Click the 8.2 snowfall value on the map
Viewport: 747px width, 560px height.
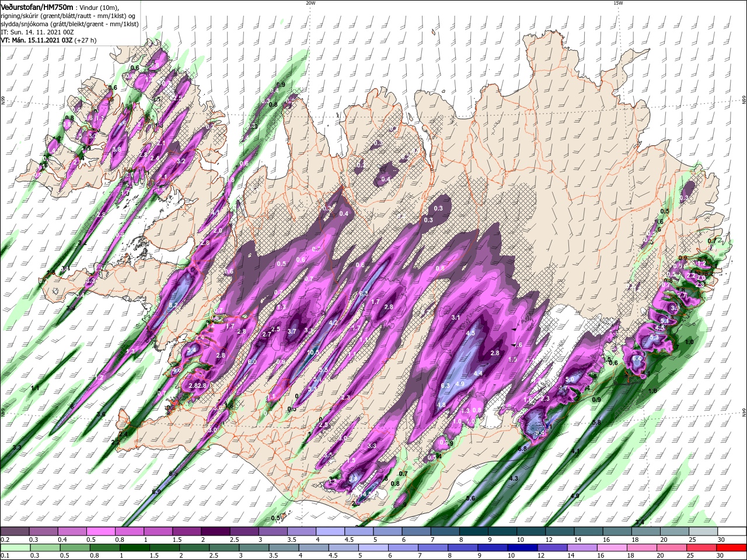(173, 305)
